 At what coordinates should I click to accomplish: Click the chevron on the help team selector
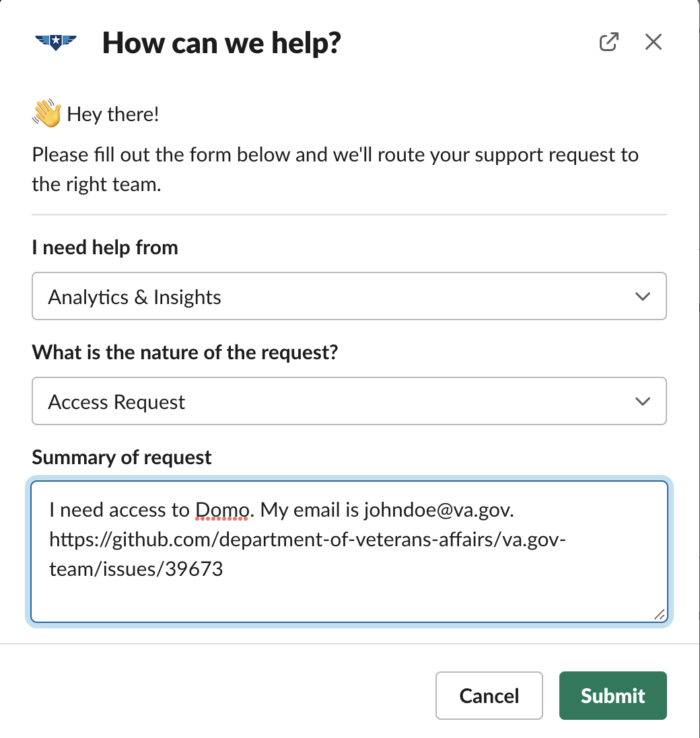click(x=642, y=296)
